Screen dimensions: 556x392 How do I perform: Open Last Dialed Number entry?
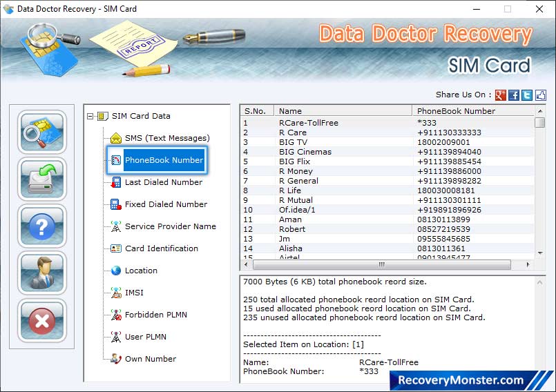[164, 182]
